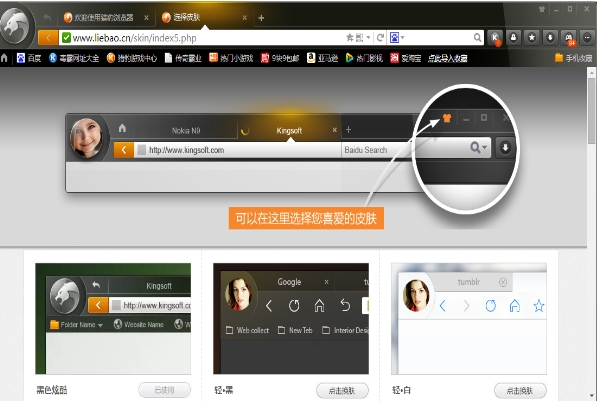
Task: Select the 黑色炫酷 skin thumbnail
Action: pyautogui.click(x=113, y=318)
